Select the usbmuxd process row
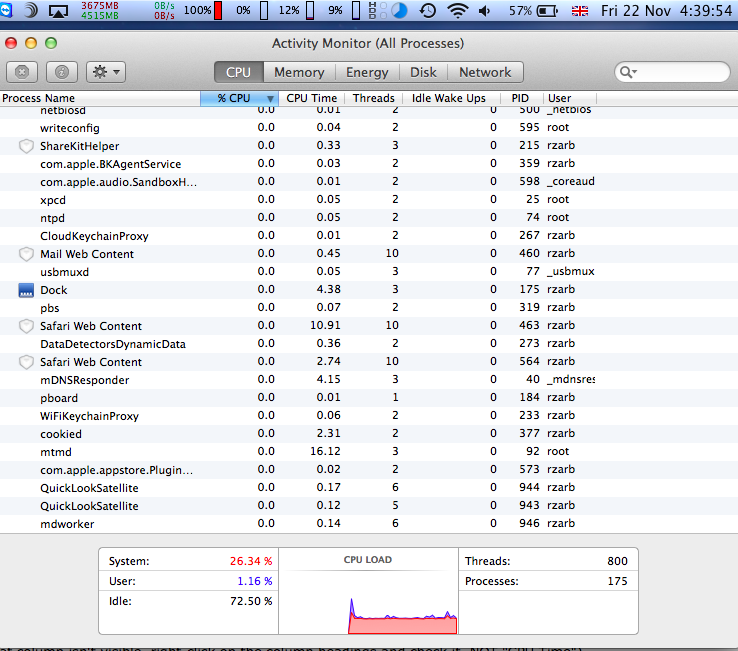Image resolution: width=738 pixels, height=651 pixels. [369, 272]
